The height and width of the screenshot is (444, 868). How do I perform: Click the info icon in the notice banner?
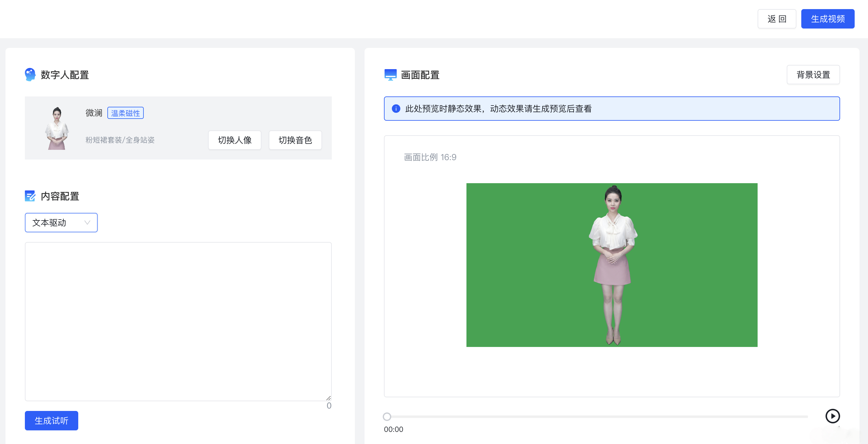pos(396,109)
